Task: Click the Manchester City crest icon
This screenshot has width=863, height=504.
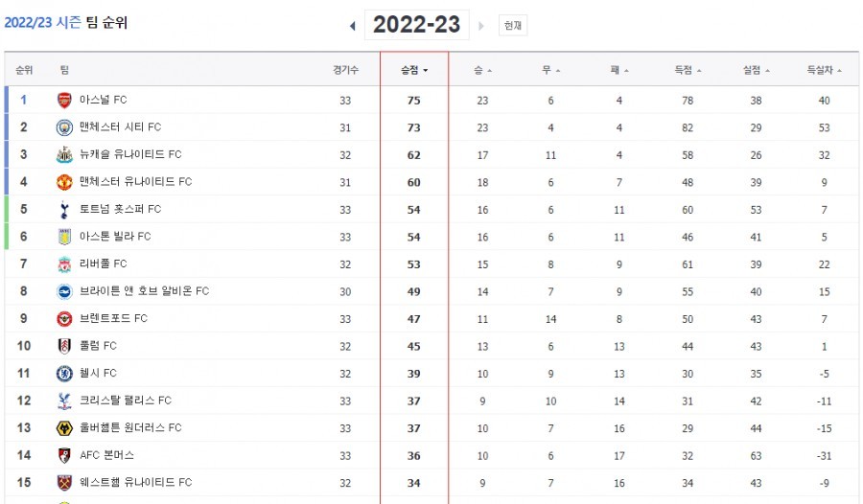Action: [x=64, y=127]
